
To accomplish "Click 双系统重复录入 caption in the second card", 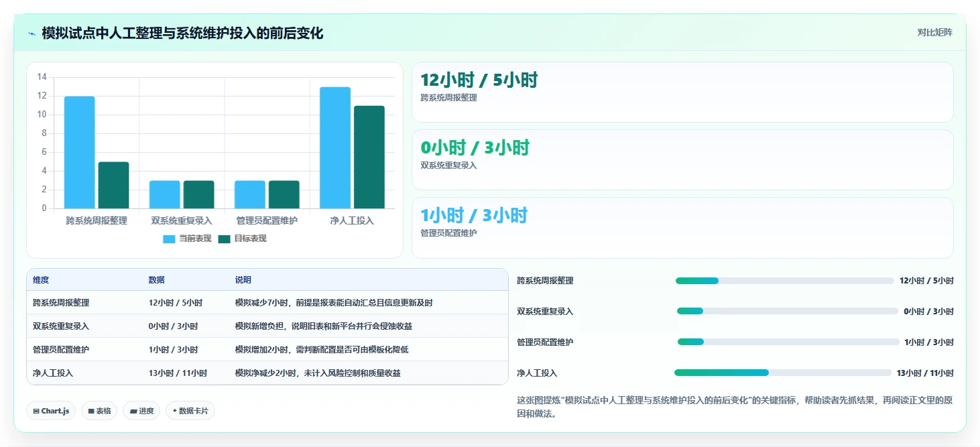I will pyautogui.click(x=448, y=166).
